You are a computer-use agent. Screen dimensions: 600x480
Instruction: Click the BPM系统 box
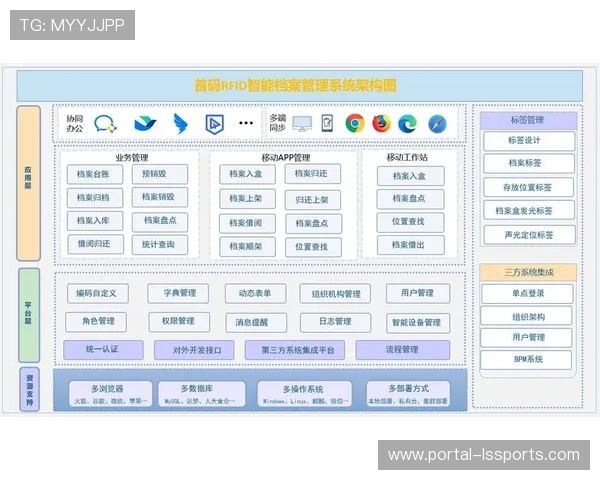pyautogui.click(x=527, y=360)
